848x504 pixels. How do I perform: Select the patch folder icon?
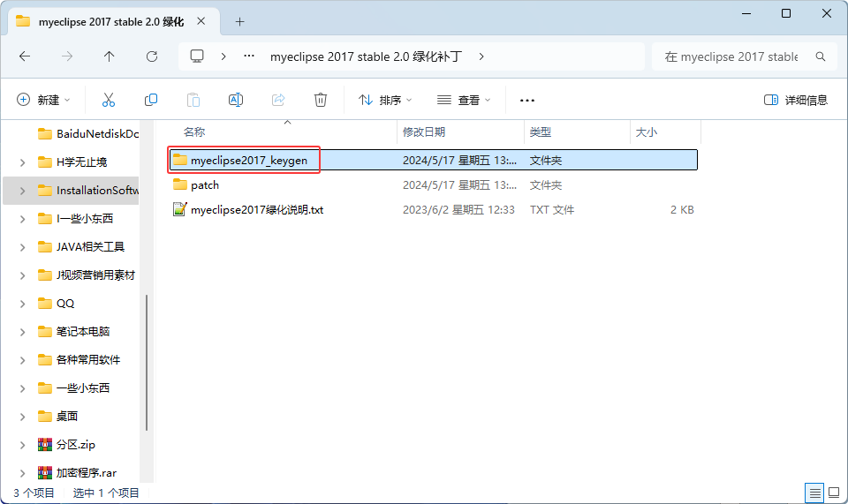[x=180, y=184]
